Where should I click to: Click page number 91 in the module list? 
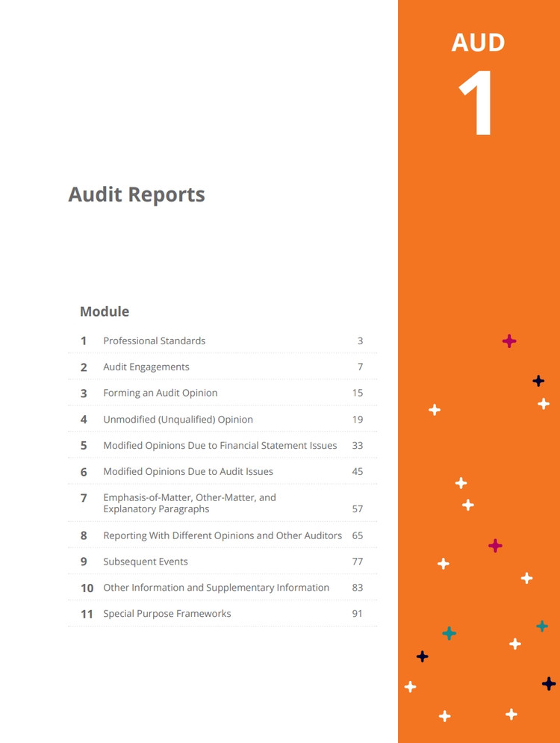point(357,614)
